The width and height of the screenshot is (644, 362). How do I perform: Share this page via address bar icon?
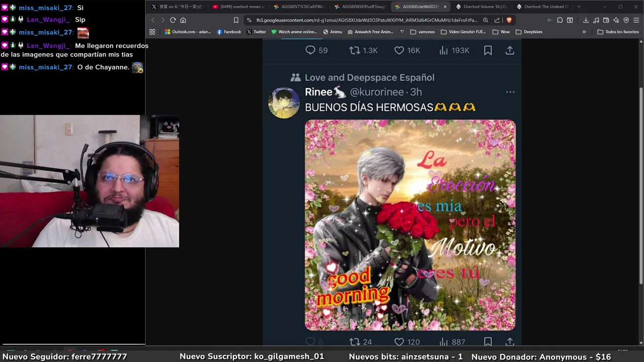pos(497,20)
